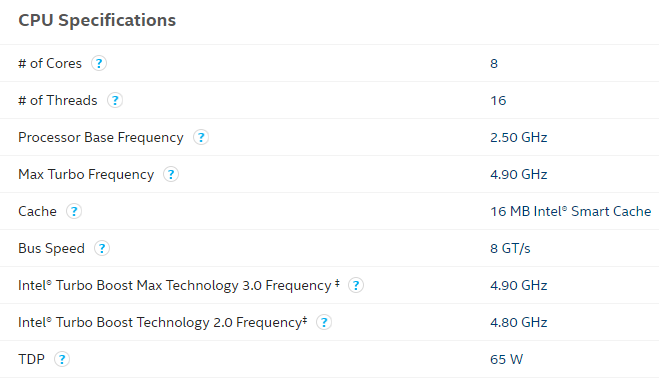Select the Max Turbo Frequency label text

[x=86, y=174]
